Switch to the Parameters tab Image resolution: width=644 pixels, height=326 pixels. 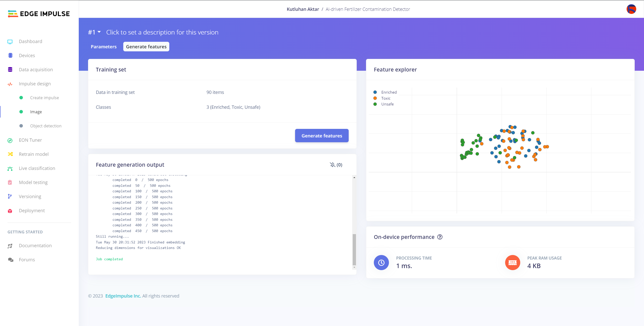pos(104,47)
